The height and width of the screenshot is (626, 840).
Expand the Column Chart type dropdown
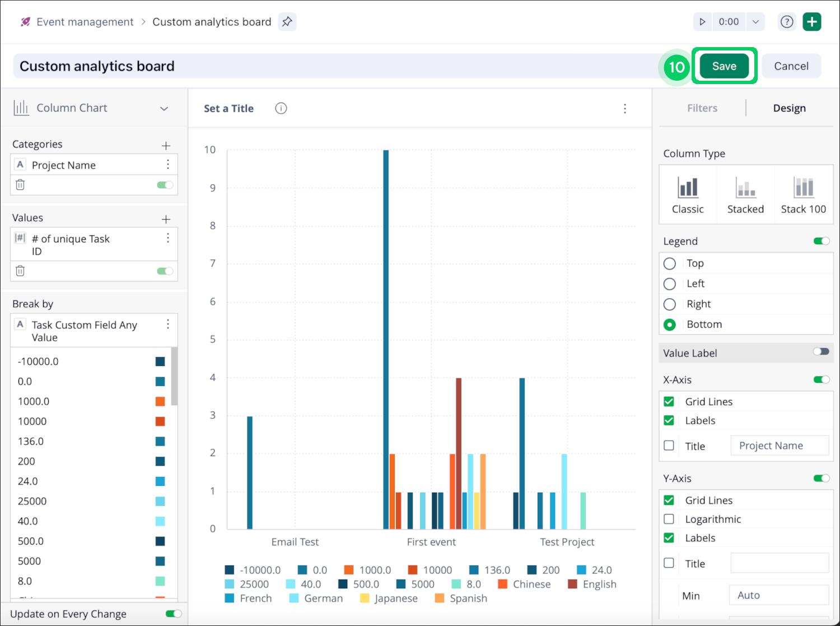coord(164,108)
